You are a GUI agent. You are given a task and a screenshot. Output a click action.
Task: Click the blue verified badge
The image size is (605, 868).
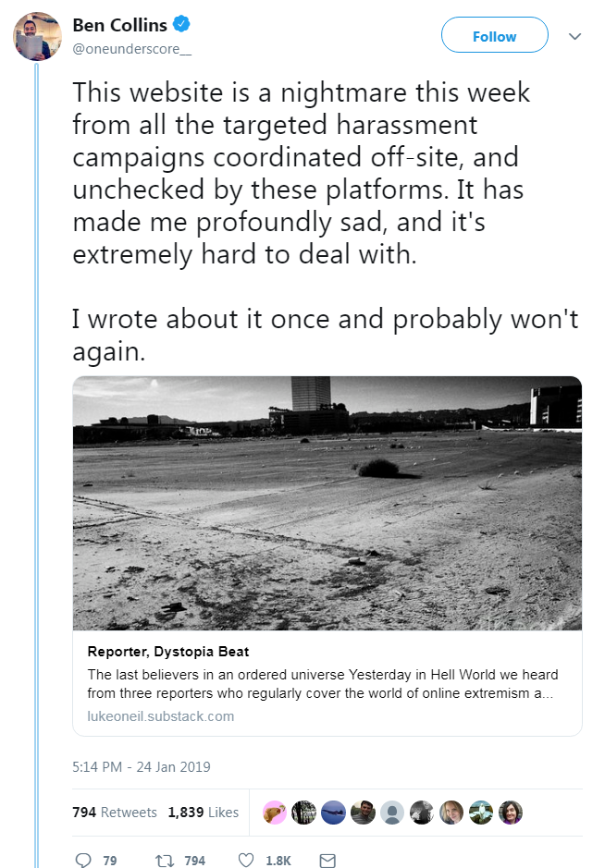point(181,24)
